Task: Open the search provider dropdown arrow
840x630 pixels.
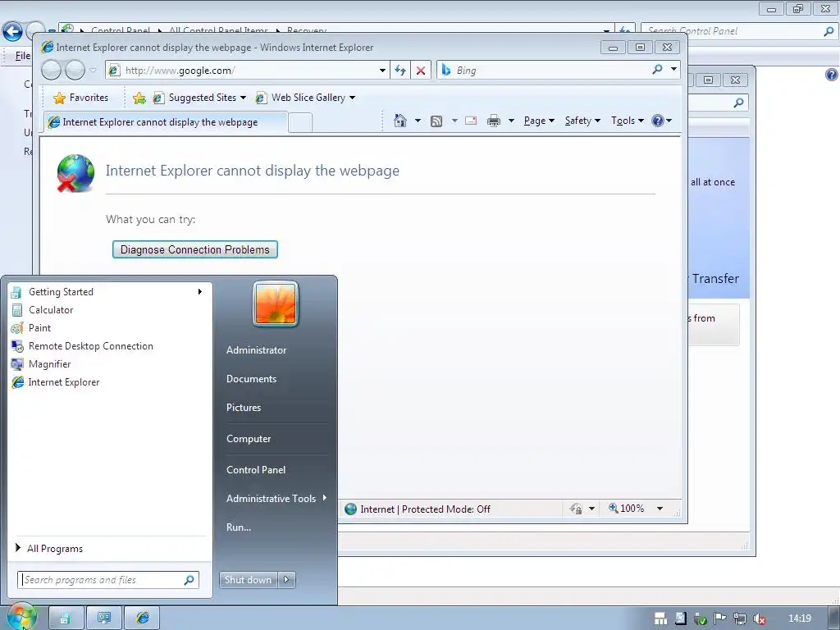Action: 673,69
